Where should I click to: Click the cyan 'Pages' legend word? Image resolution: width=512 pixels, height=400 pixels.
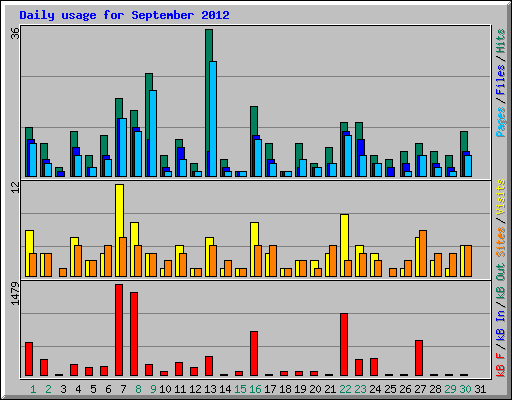click(500, 122)
